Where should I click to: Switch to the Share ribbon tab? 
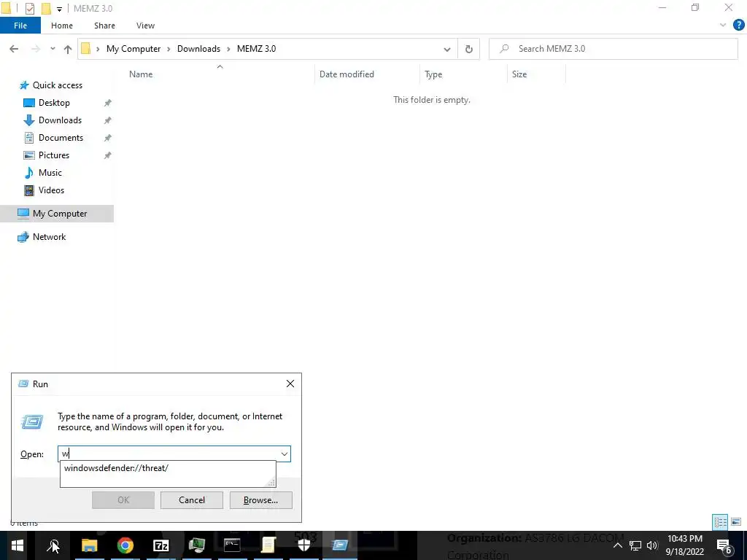104,26
